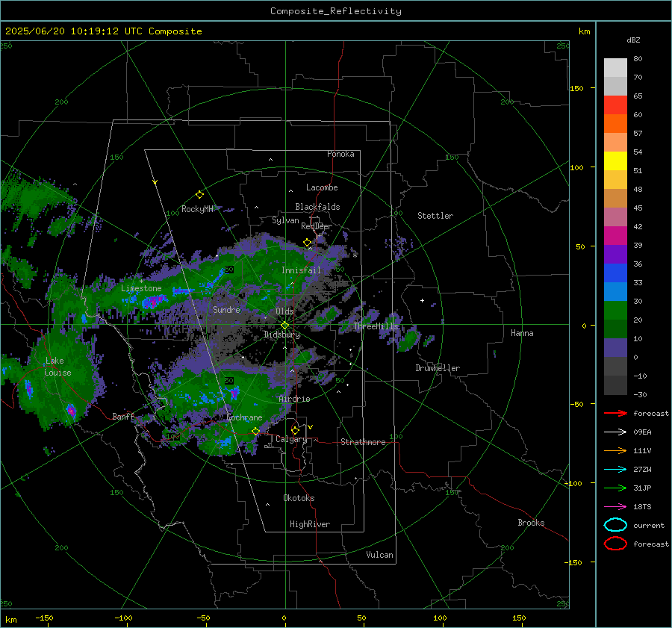Viewport: 672px width, 628px height.
Task: Click the Didsbury label
Action: point(281,335)
